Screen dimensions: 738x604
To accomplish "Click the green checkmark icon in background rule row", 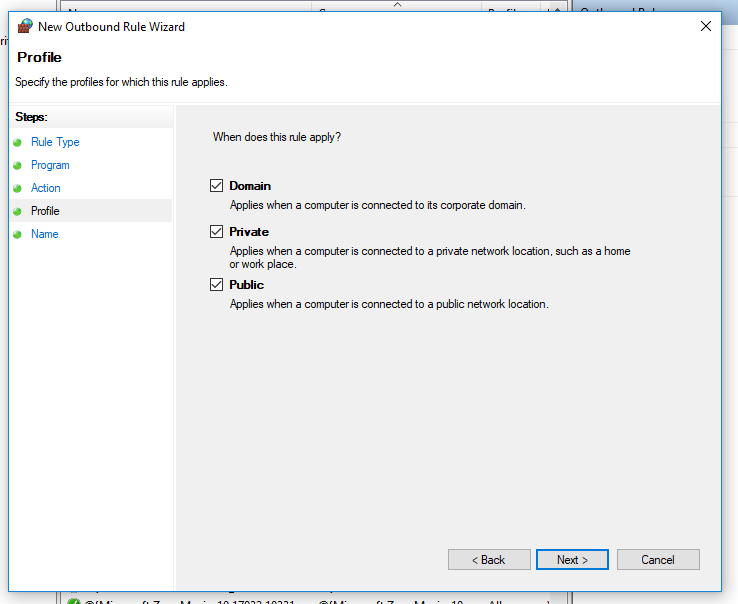I will pos(73,600).
